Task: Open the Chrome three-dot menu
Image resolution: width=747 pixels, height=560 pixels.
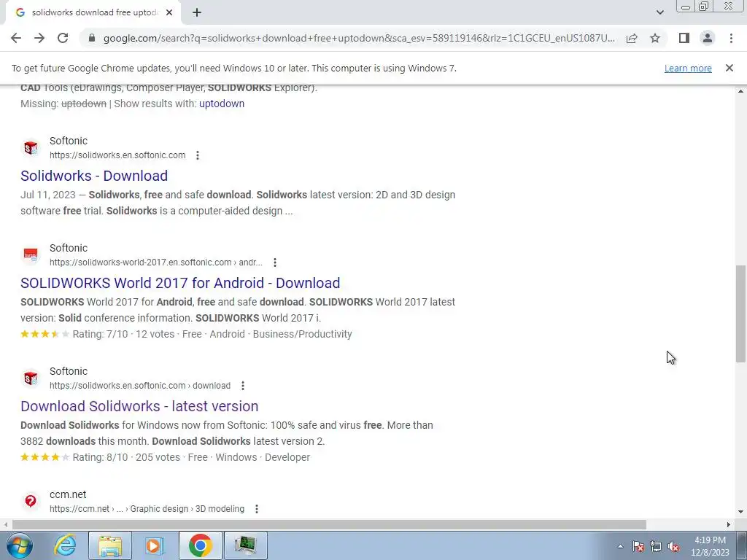Action: [731, 38]
